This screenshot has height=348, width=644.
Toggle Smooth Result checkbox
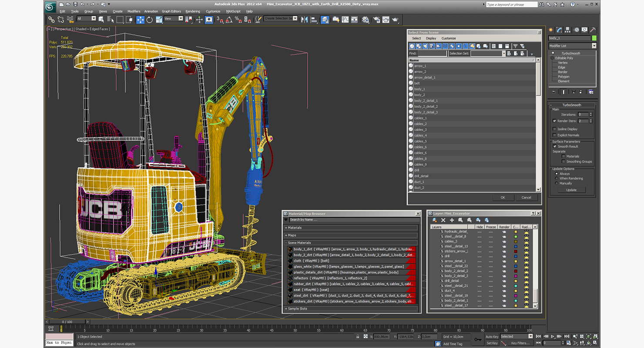point(555,147)
